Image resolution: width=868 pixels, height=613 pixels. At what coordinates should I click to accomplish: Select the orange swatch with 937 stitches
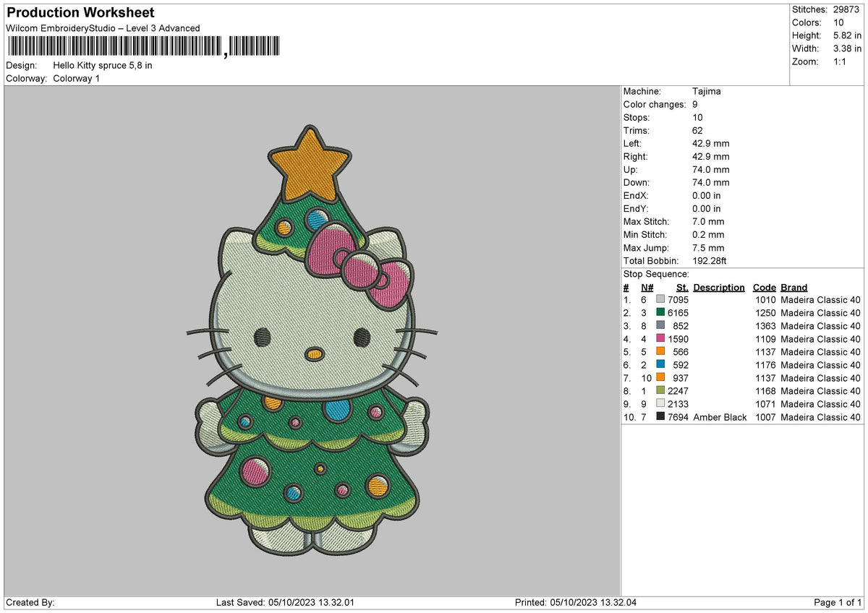660,377
